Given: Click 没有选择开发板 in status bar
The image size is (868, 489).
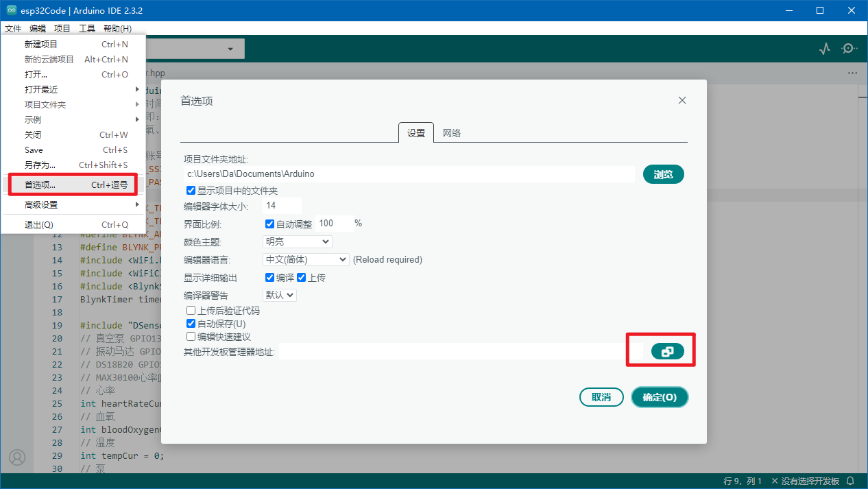Looking at the screenshot, I should [806, 481].
